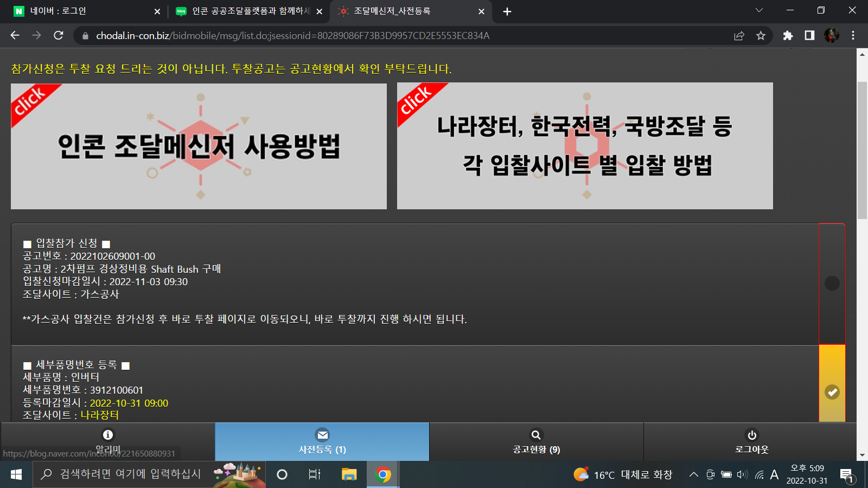This screenshot has height=488, width=868.
Task: Click Chrome icon on taskbar
Action: (383, 474)
